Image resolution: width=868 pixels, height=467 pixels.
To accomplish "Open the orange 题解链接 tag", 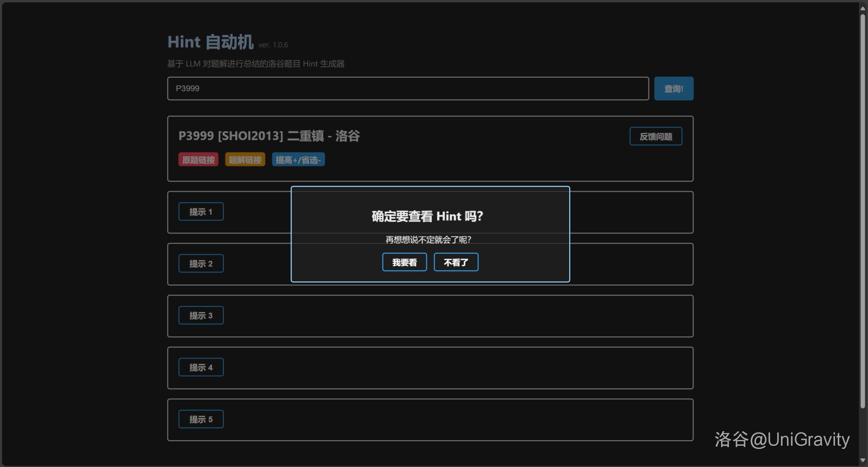I will 245,160.
